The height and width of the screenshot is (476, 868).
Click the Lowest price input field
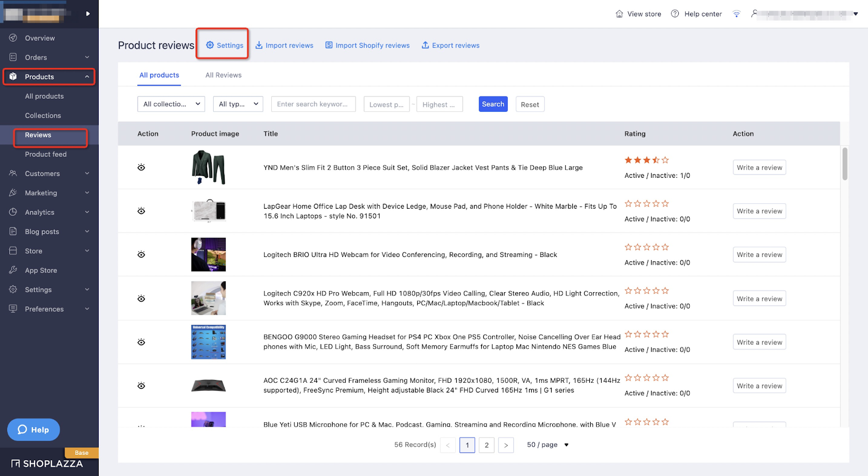click(x=387, y=104)
